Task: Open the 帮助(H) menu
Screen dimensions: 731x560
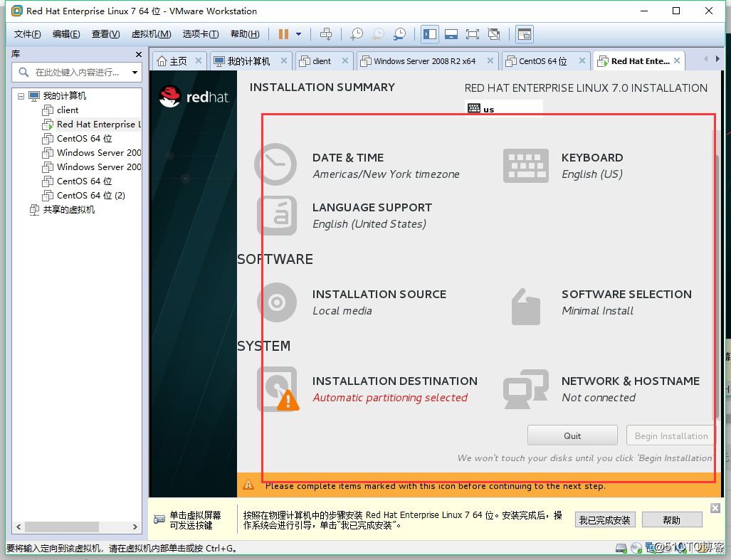Action: pos(245,34)
